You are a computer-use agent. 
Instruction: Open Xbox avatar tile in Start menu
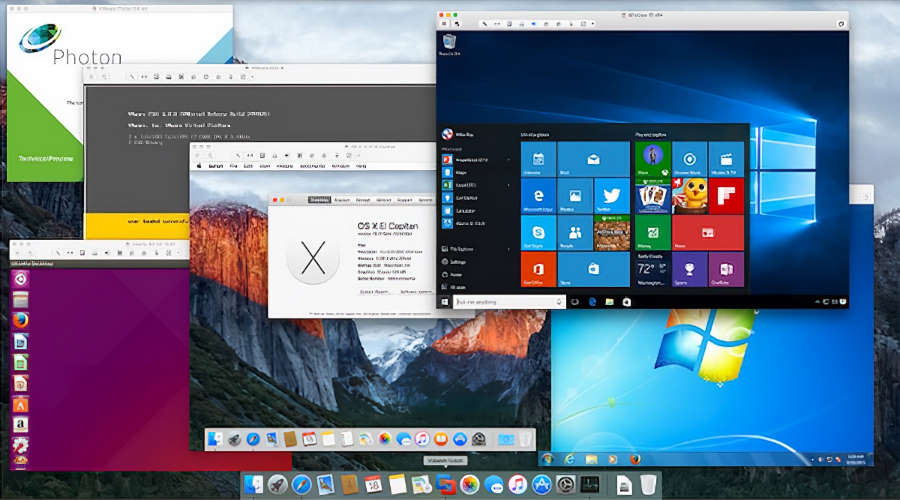pos(653,160)
